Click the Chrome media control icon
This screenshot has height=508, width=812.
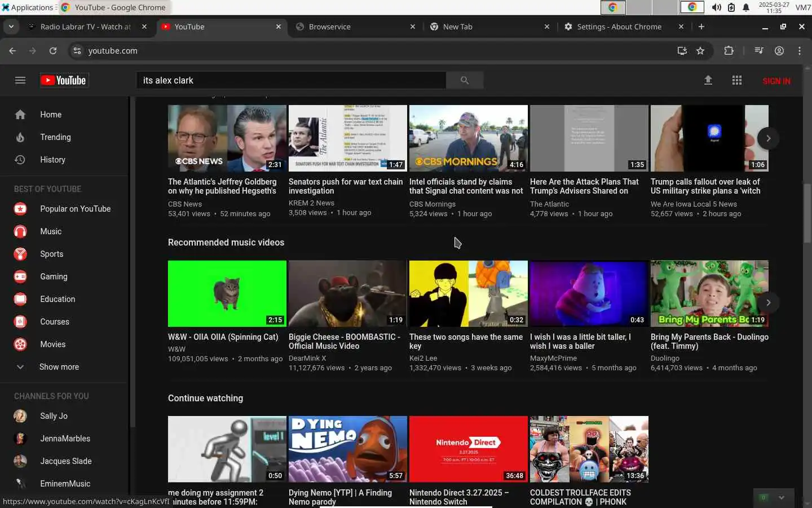pos(759,51)
